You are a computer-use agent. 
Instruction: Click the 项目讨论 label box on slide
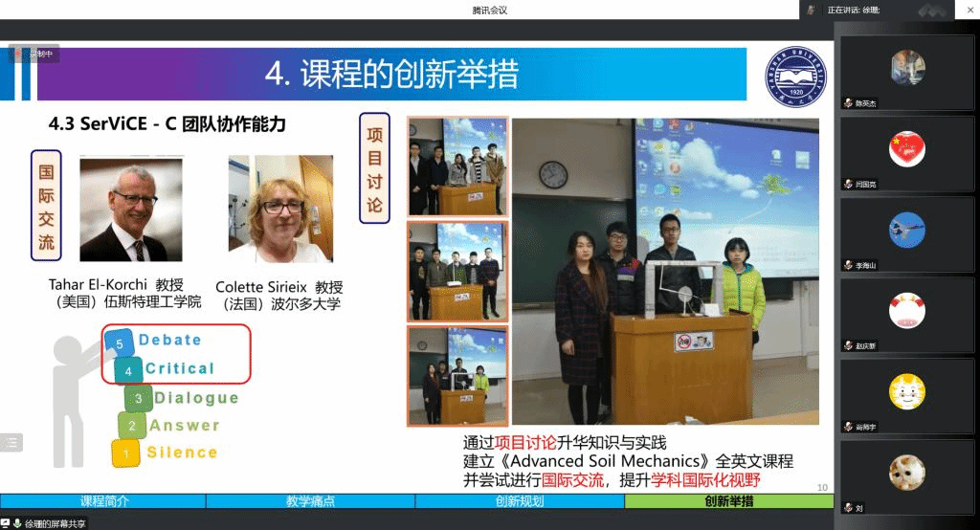coord(374,169)
